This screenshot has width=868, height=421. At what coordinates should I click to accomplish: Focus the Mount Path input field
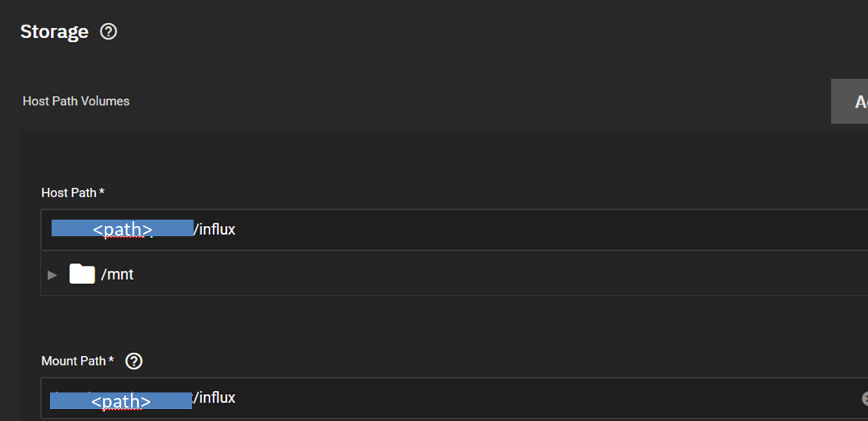point(455,398)
